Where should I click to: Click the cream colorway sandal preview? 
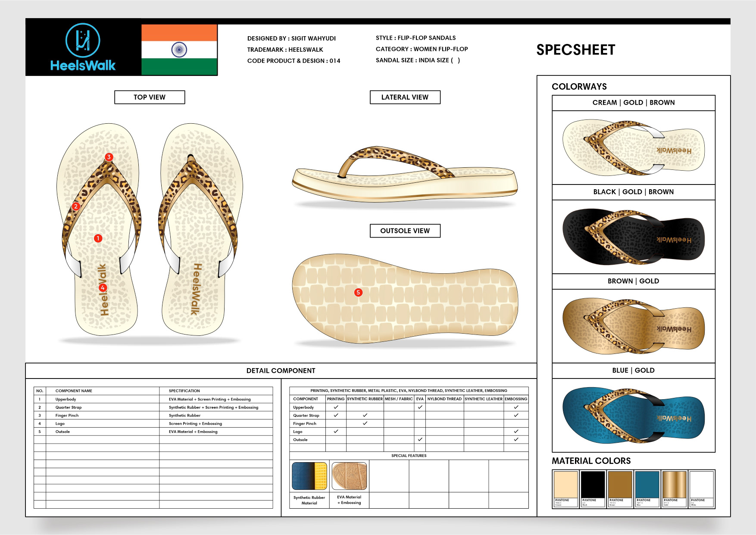[x=634, y=147]
